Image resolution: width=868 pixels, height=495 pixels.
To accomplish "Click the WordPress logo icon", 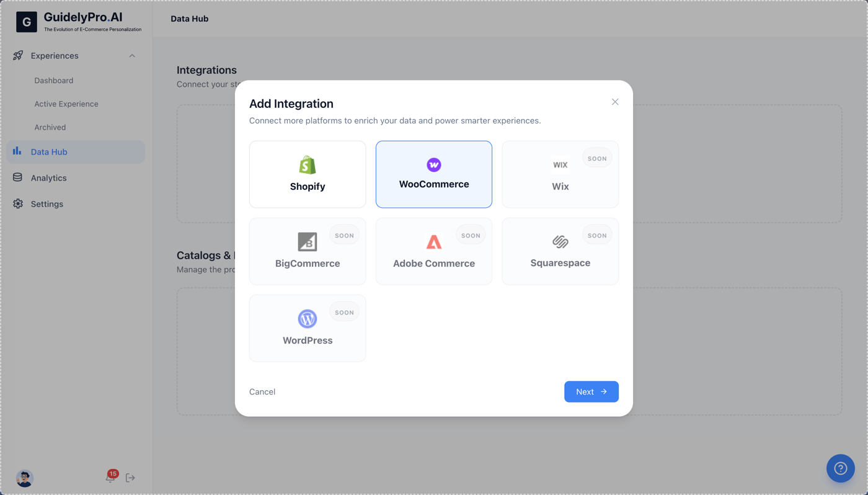I will 308,319.
